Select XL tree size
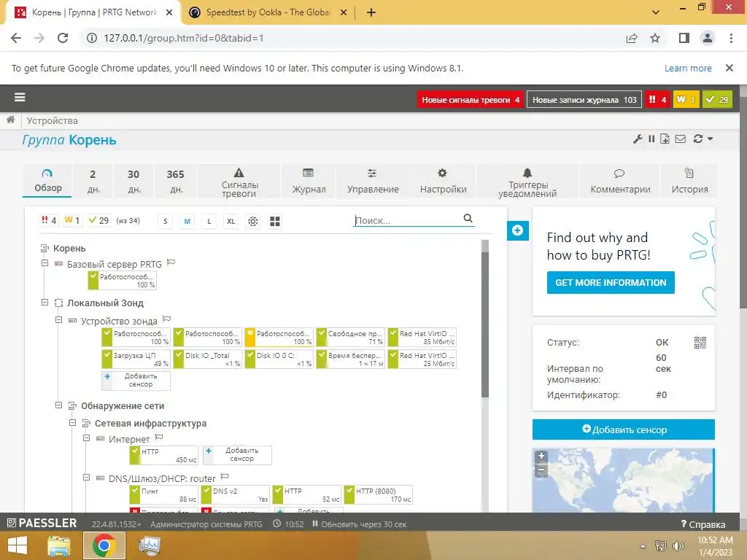Viewport: 747px width, 560px height. [x=231, y=222]
